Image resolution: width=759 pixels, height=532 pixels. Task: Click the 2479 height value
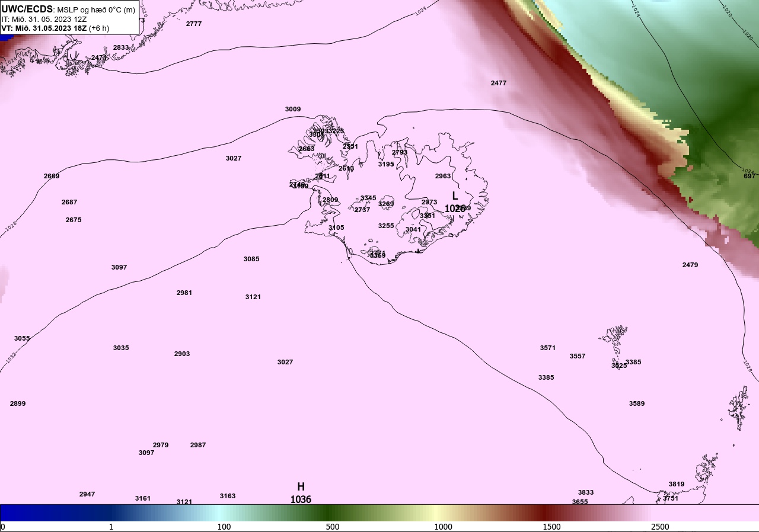(690, 265)
